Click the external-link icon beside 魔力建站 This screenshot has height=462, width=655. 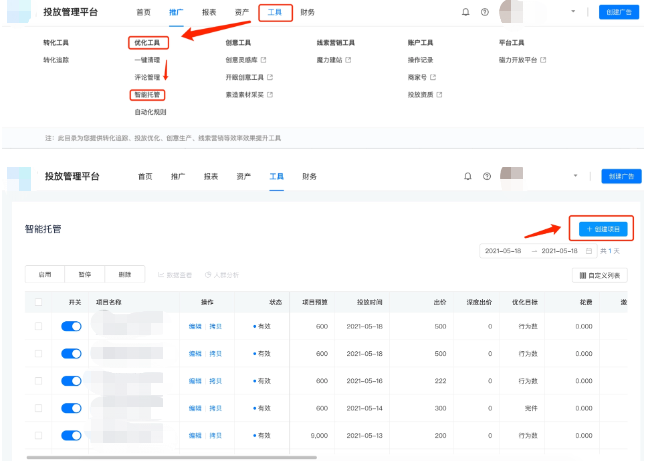click(x=348, y=60)
